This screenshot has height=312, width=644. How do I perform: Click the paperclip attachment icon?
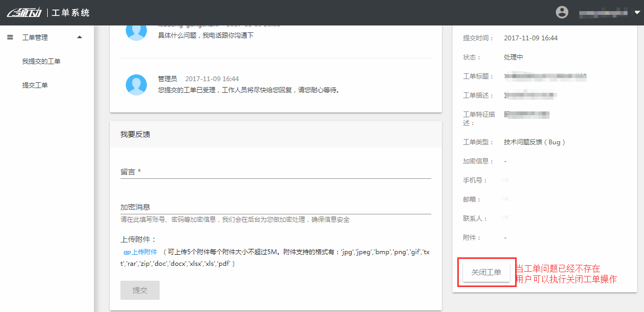(x=127, y=253)
